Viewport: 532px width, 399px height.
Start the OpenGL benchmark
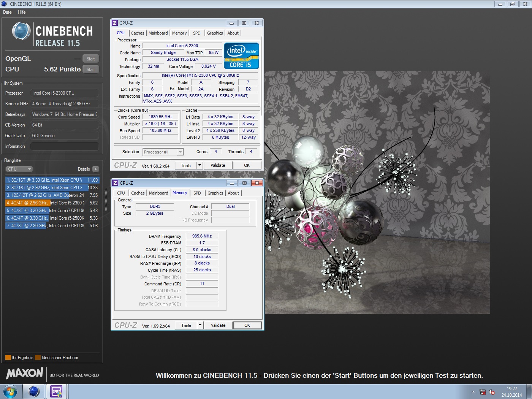click(90, 59)
